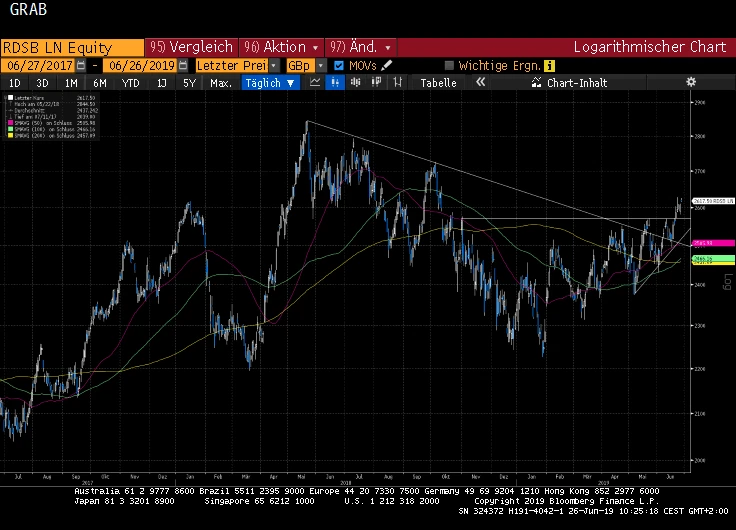736x530 pixels.
Task: Click the pink SMAVG (50) legend swatch
Action: (8, 122)
